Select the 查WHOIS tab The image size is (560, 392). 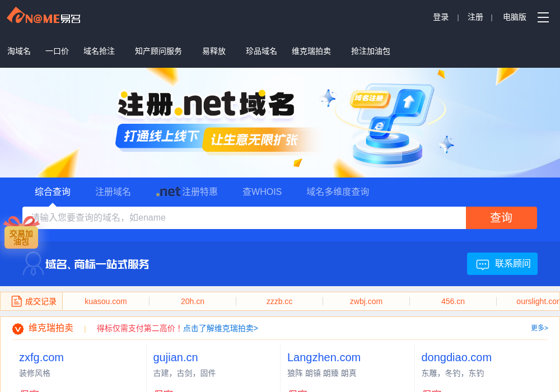pyautogui.click(x=262, y=192)
